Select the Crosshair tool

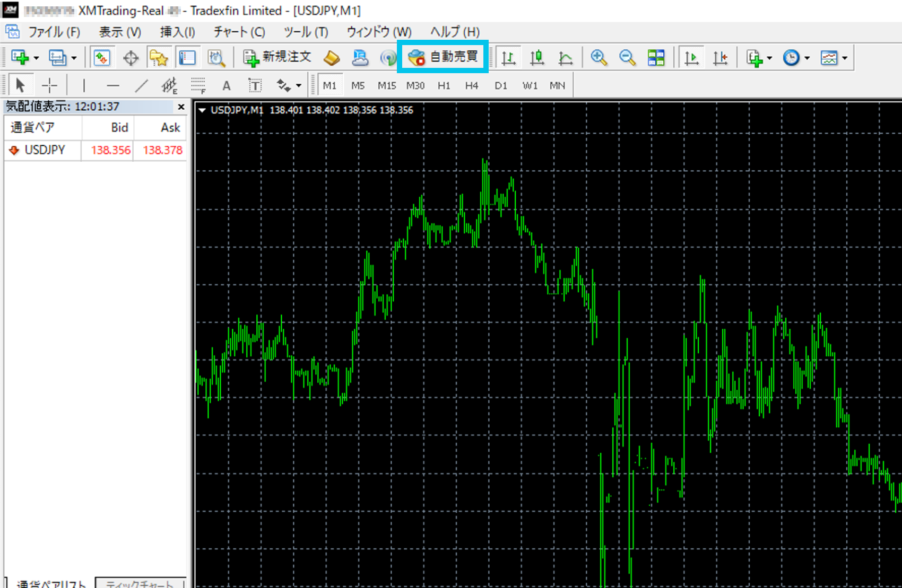click(49, 85)
